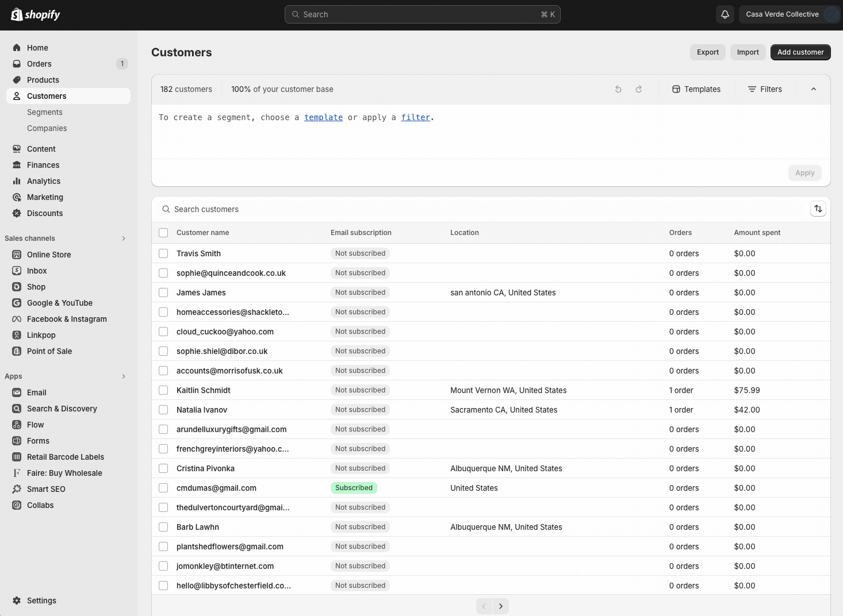Expand the Apps section

click(x=124, y=376)
